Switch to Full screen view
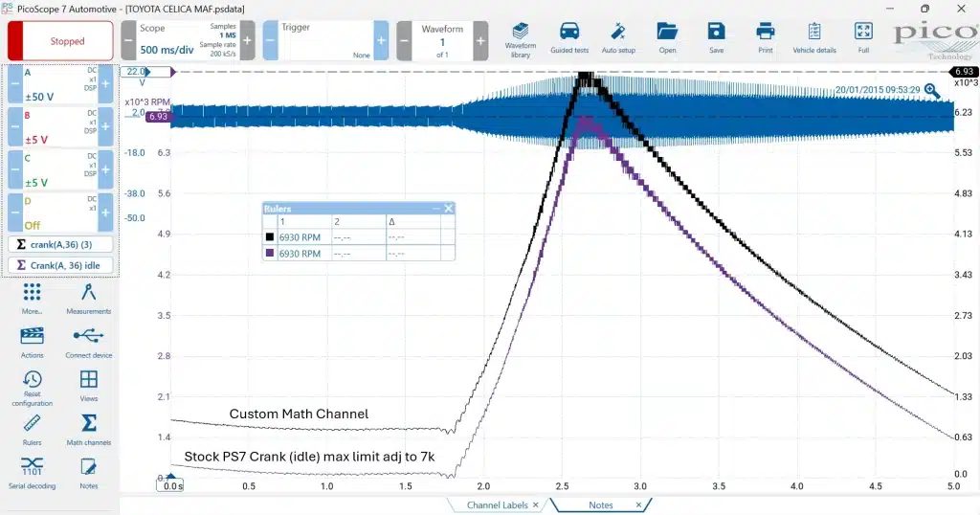The width and height of the screenshot is (980, 515). pyautogui.click(x=863, y=38)
